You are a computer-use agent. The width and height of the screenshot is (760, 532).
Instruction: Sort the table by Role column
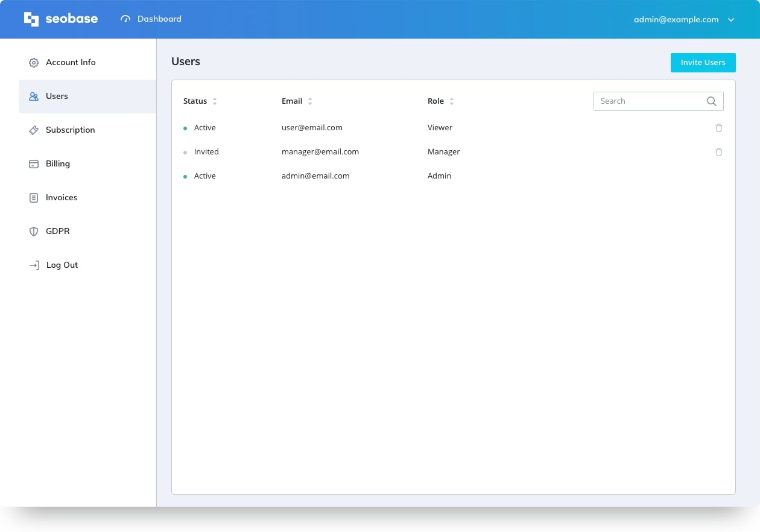coord(452,101)
